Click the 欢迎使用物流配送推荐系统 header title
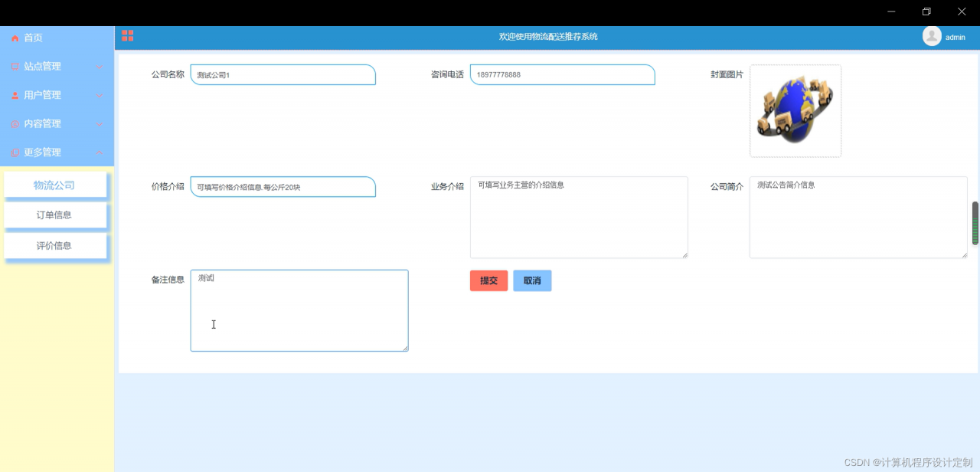980x472 pixels. pos(548,37)
